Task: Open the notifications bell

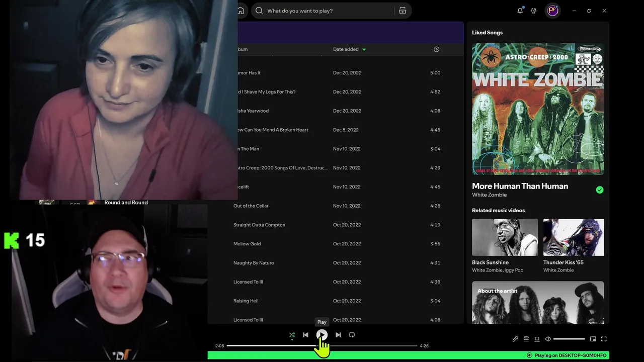Action: (520, 11)
